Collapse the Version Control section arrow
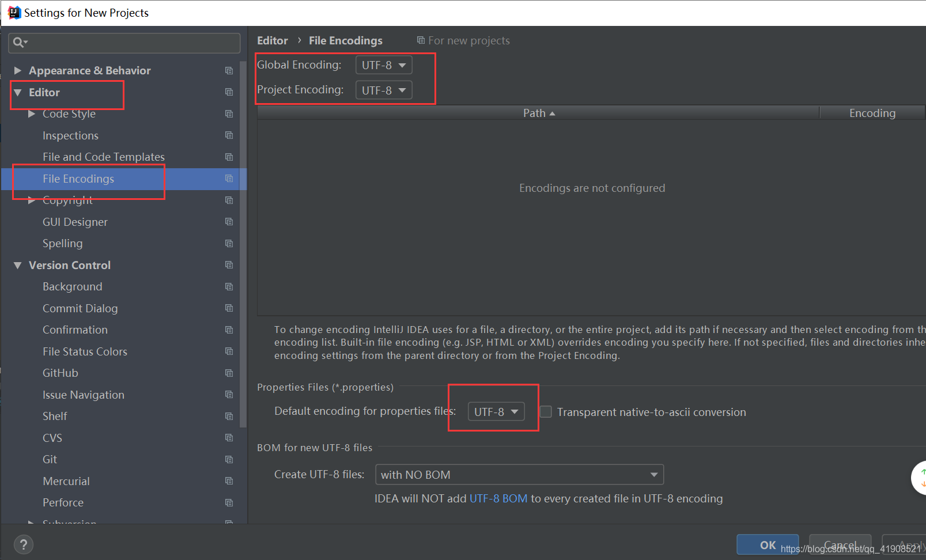 coord(17,265)
